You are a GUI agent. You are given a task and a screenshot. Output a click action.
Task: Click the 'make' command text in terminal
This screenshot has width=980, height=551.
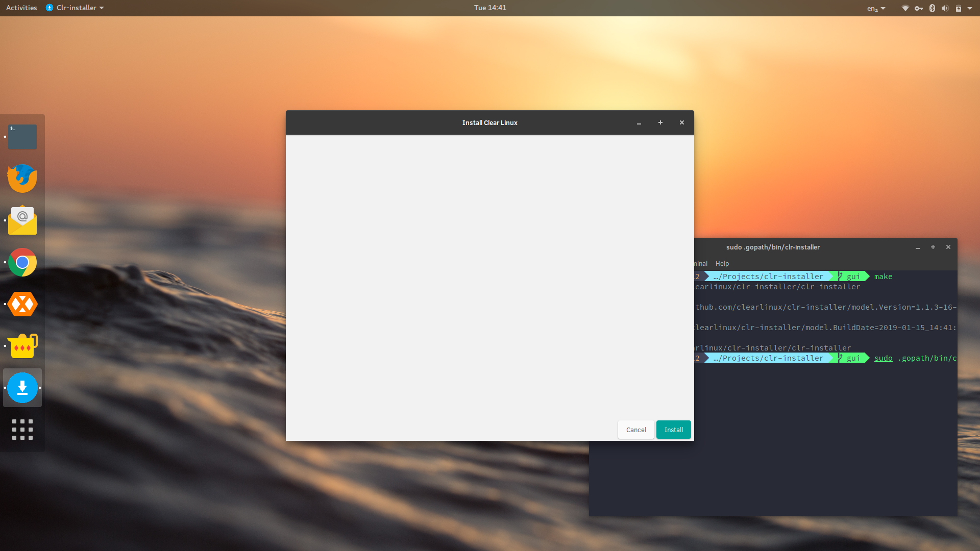[883, 277]
